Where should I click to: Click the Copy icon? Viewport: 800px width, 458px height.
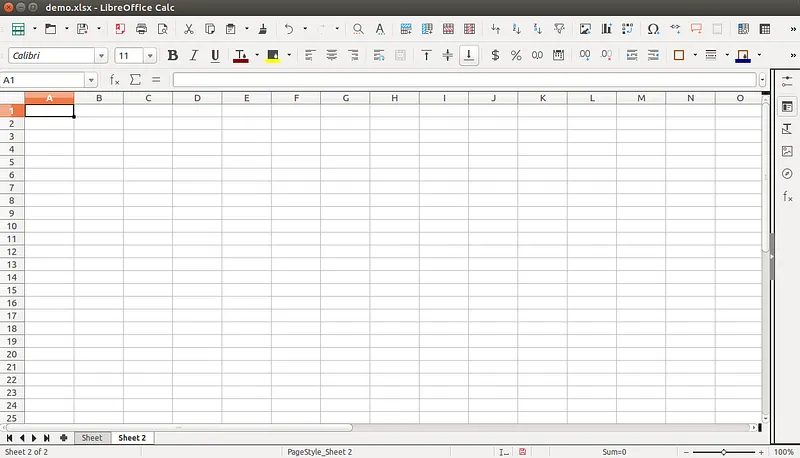coord(210,29)
